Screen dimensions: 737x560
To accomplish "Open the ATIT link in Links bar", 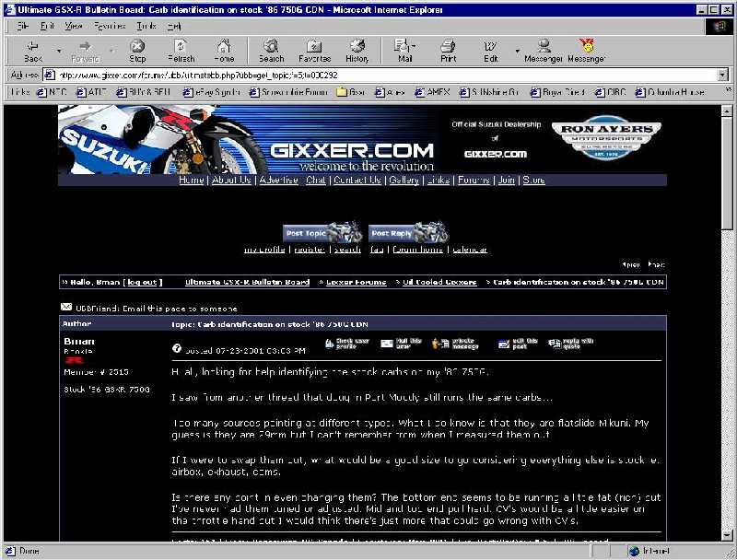I will pos(91,92).
